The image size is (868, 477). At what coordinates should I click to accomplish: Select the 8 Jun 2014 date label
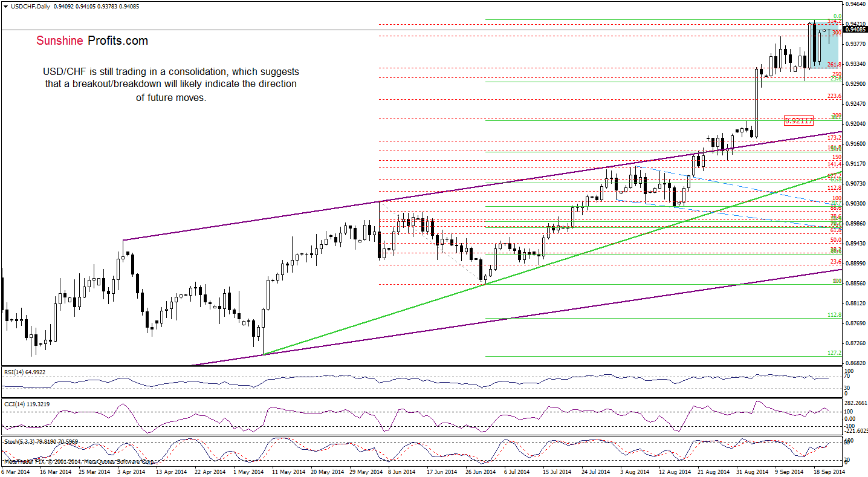click(x=401, y=472)
